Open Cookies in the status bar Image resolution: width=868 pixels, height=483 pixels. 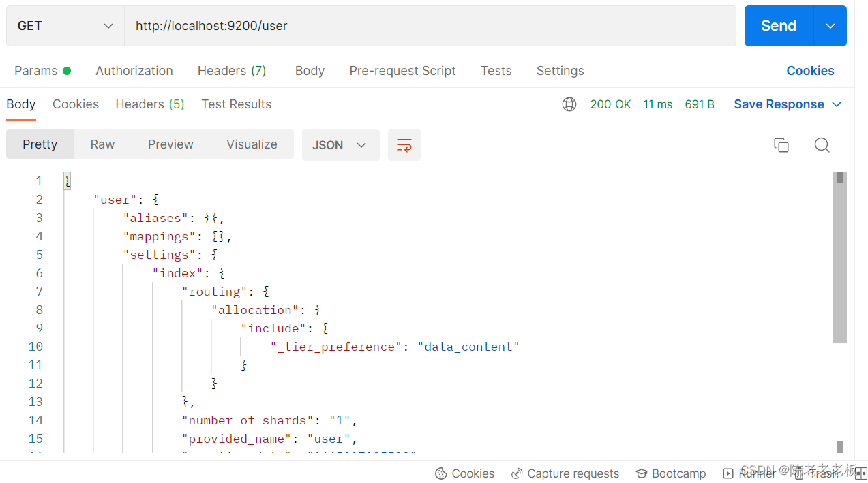coord(464,473)
